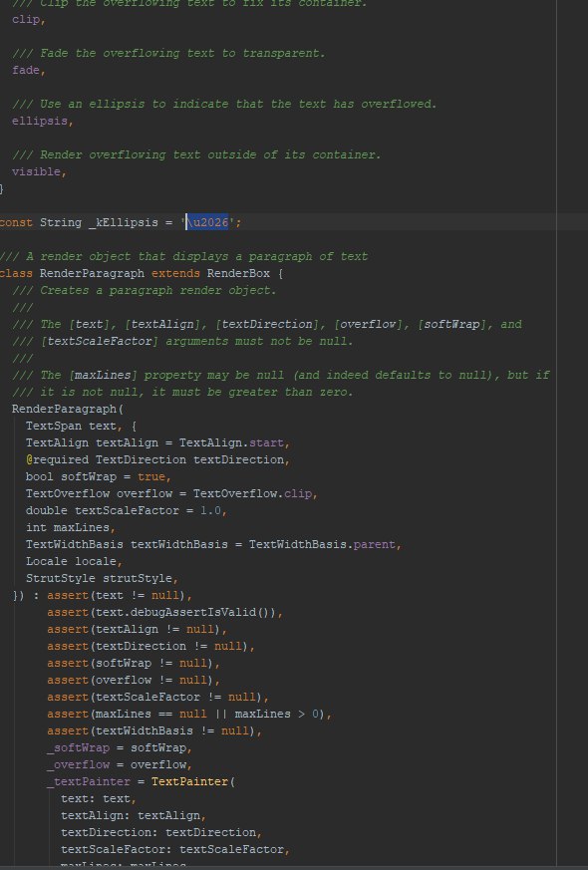
Task: Click the line 'assert(overflow != null),'
Action: coord(134,680)
